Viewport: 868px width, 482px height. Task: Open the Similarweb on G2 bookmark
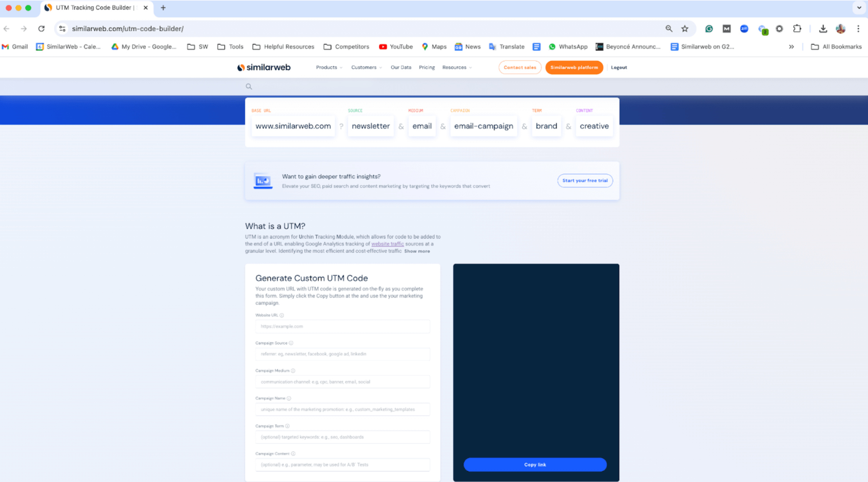(702, 47)
